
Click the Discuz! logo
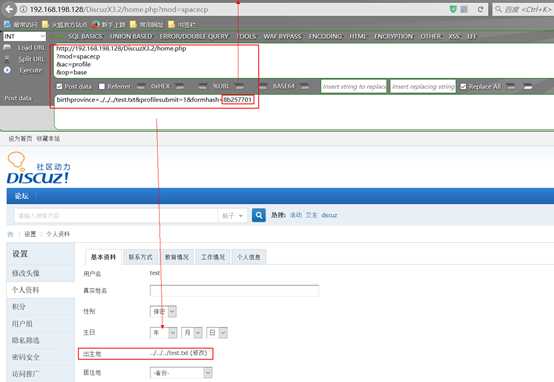pos(39,168)
